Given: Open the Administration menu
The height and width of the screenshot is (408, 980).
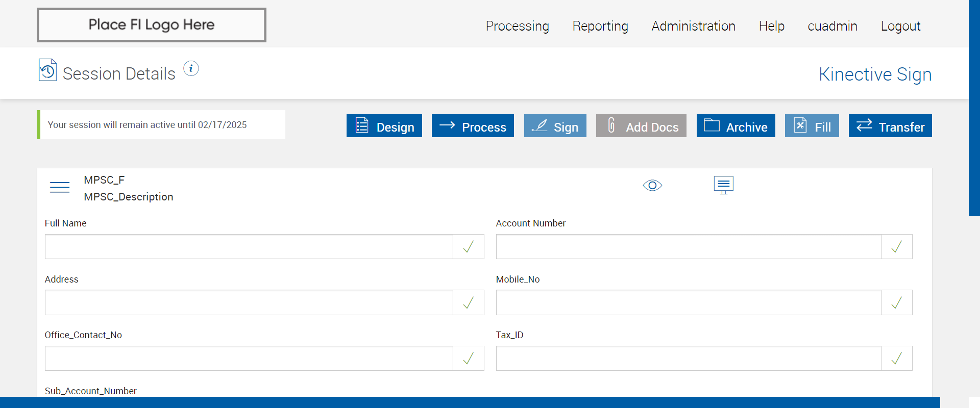Looking at the screenshot, I should [693, 26].
